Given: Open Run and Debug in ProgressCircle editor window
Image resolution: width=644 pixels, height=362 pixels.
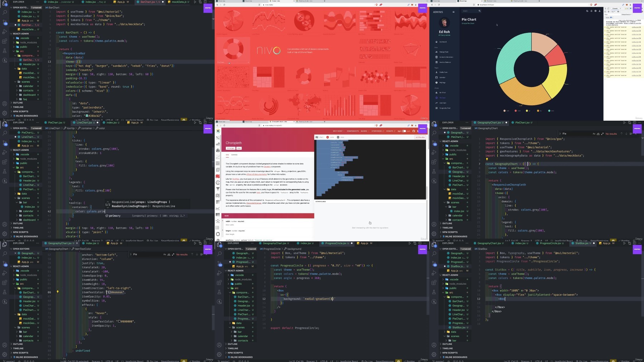Looking at the screenshot, I should click(219, 273).
